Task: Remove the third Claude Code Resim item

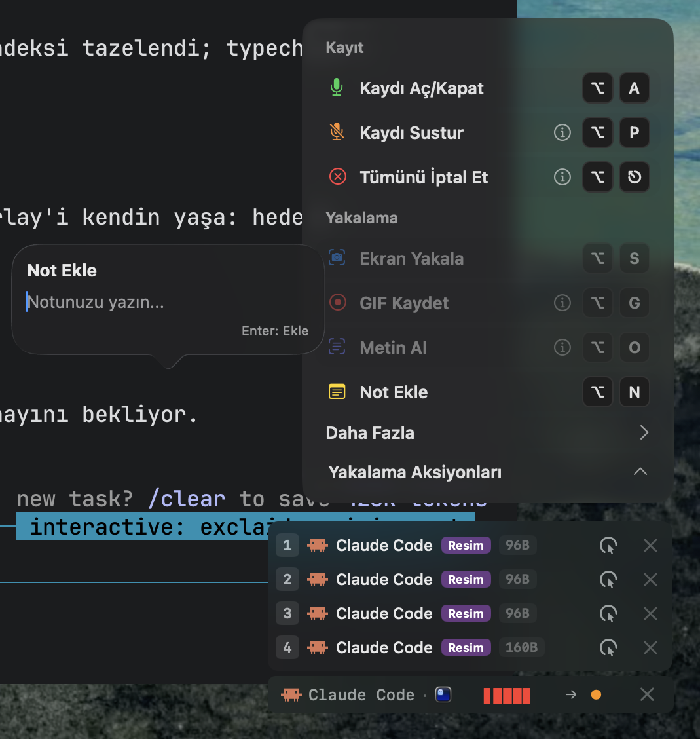Action: [650, 614]
